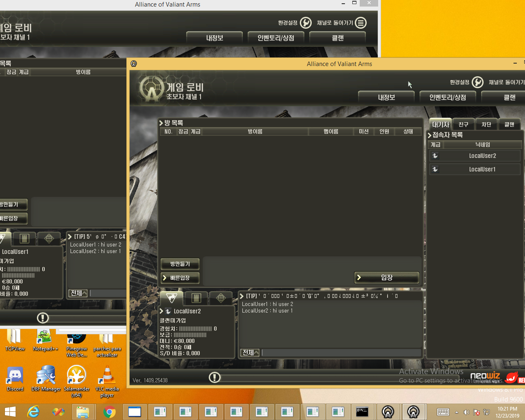Click the exclamation notice icon in front window
The height and width of the screenshot is (420, 525).
[x=215, y=377]
